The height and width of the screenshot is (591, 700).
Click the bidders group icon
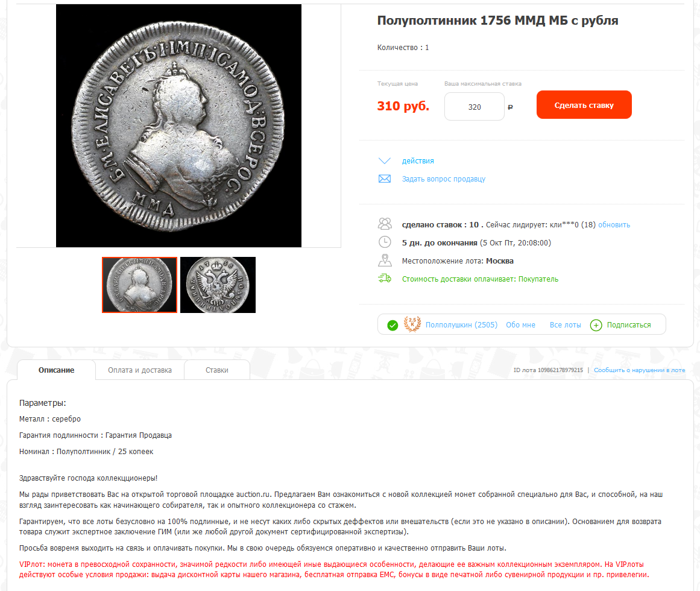385,224
